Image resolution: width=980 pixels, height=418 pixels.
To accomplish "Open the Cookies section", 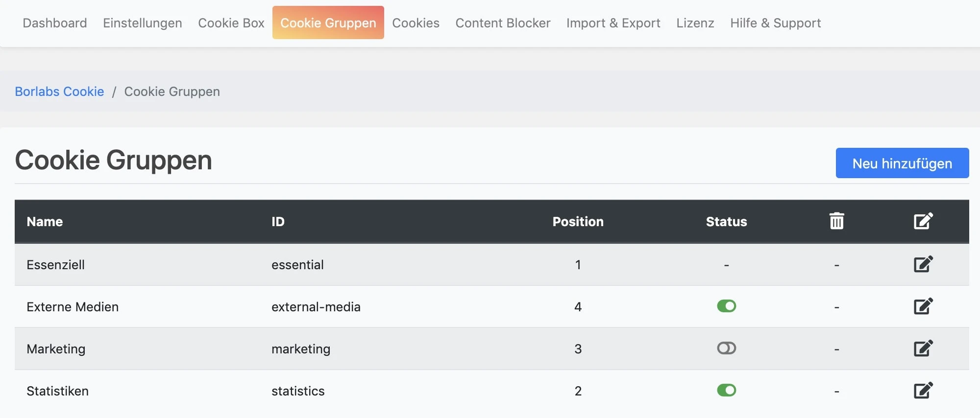I will [x=416, y=23].
